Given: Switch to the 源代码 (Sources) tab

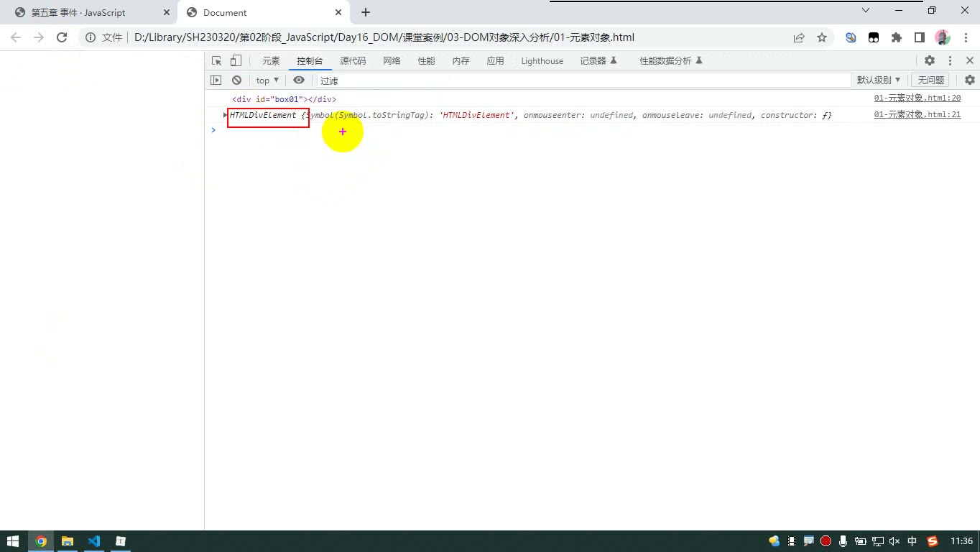Looking at the screenshot, I should (x=353, y=61).
